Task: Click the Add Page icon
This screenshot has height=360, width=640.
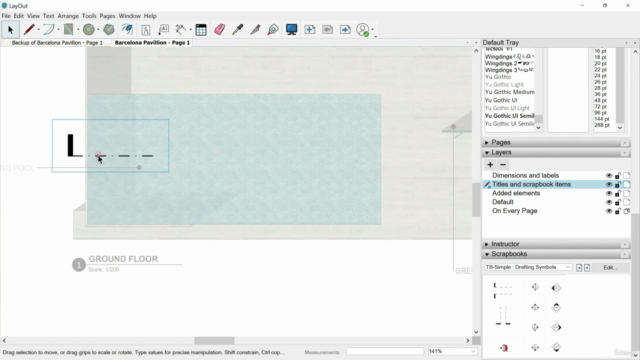Action: click(310, 29)
